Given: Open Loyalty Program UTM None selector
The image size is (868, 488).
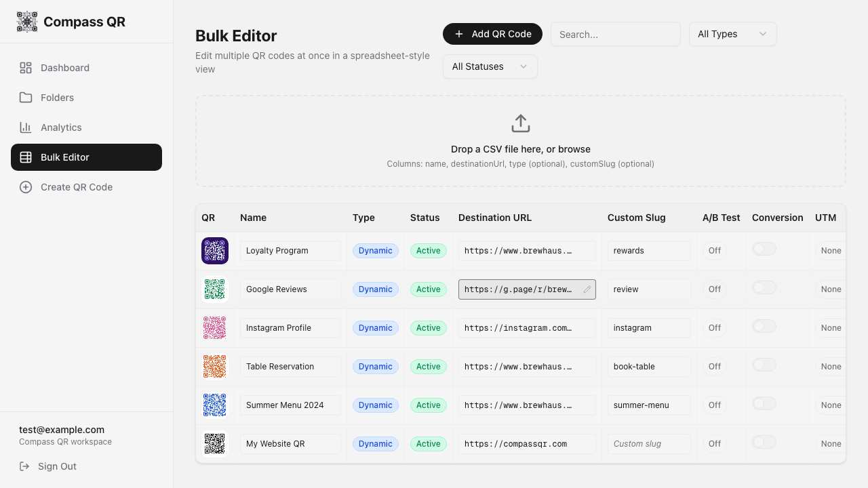Looking at the screenshot, I should pyautogui.click(x=831, y=251).
